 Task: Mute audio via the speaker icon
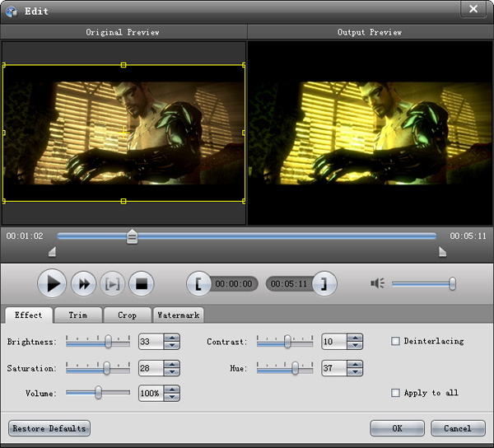coord(377,283)
